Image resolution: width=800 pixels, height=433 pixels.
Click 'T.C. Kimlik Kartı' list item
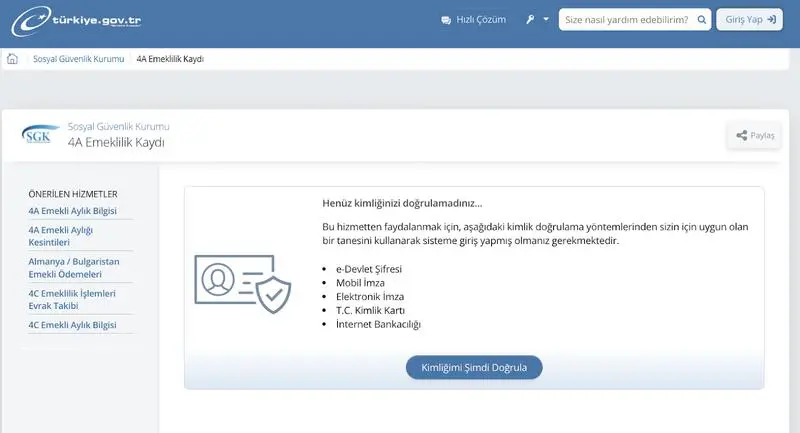coord(370,310)
